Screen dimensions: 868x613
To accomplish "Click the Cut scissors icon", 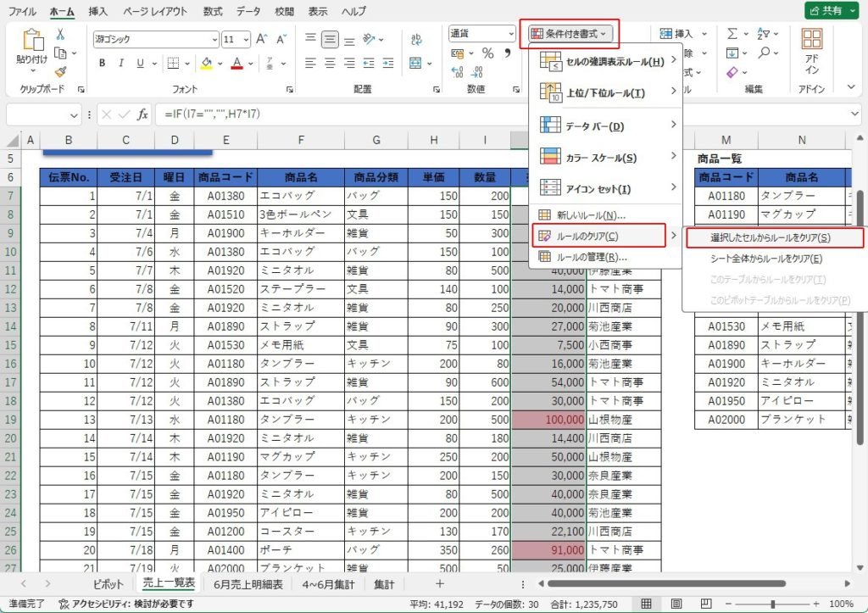I will click(x=60, y=34).
